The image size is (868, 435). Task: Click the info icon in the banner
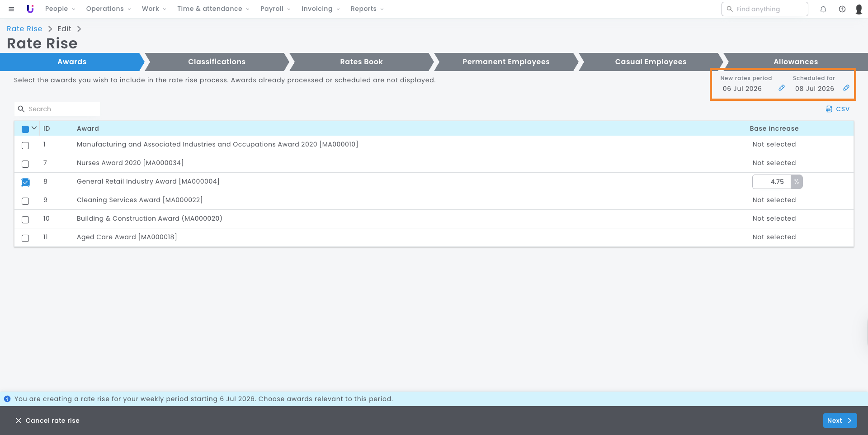(7, 399)
